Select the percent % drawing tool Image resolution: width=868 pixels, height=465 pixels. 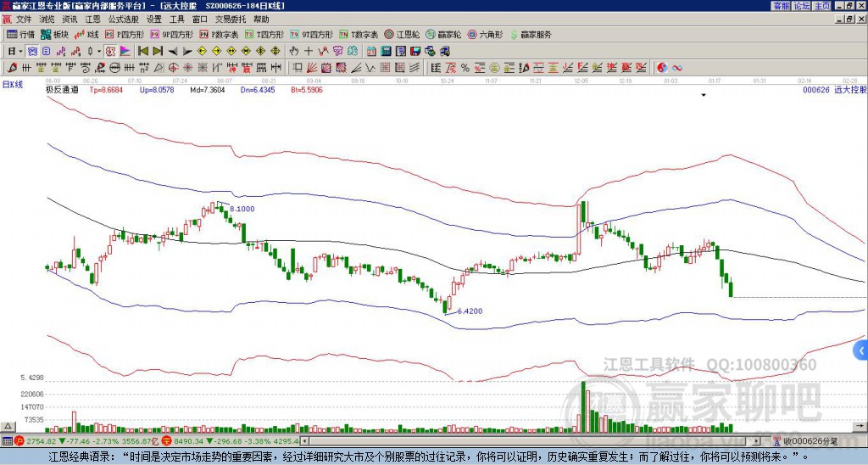pyautogui.click(x=465, y=68)
